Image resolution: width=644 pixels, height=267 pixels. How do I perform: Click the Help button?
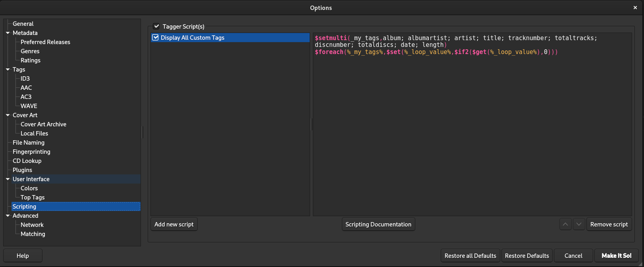(23, 255)
